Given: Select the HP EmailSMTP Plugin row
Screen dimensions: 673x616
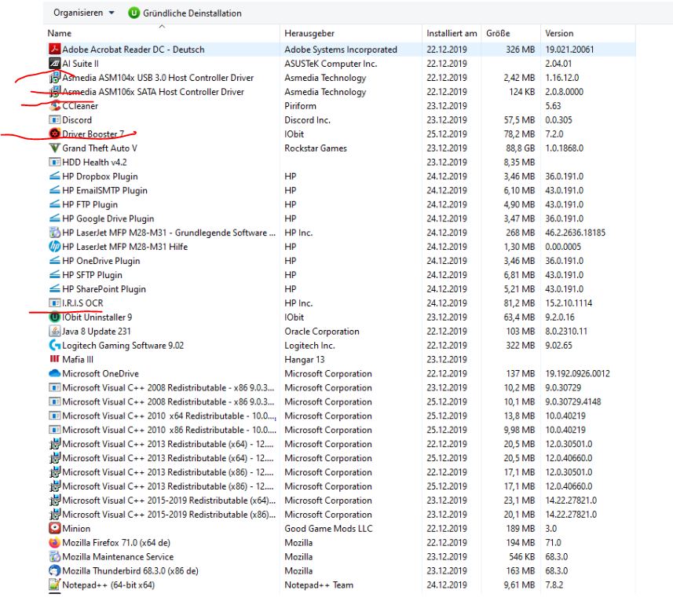Looking at the screenshot, I should pos(341,190).
